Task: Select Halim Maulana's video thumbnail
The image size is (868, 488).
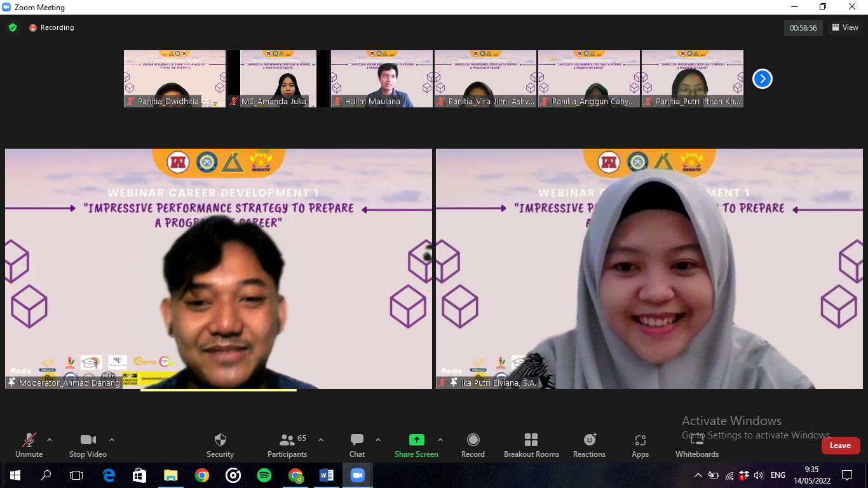Action: click(381, 79)
